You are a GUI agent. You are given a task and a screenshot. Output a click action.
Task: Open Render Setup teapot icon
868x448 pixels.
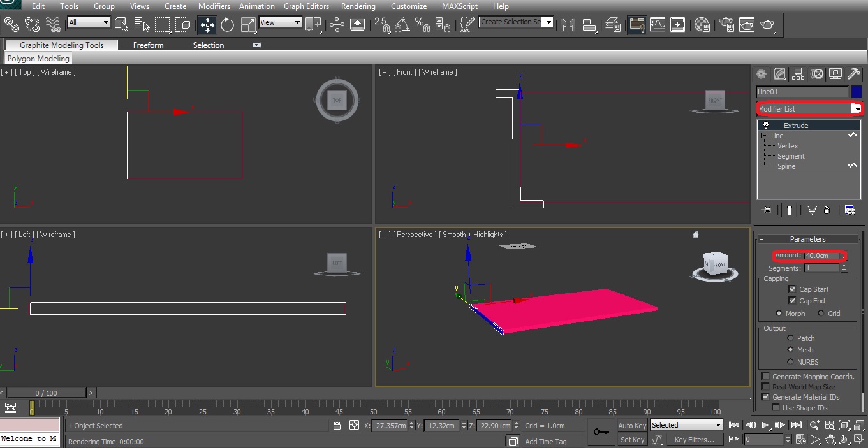[726, 25]
